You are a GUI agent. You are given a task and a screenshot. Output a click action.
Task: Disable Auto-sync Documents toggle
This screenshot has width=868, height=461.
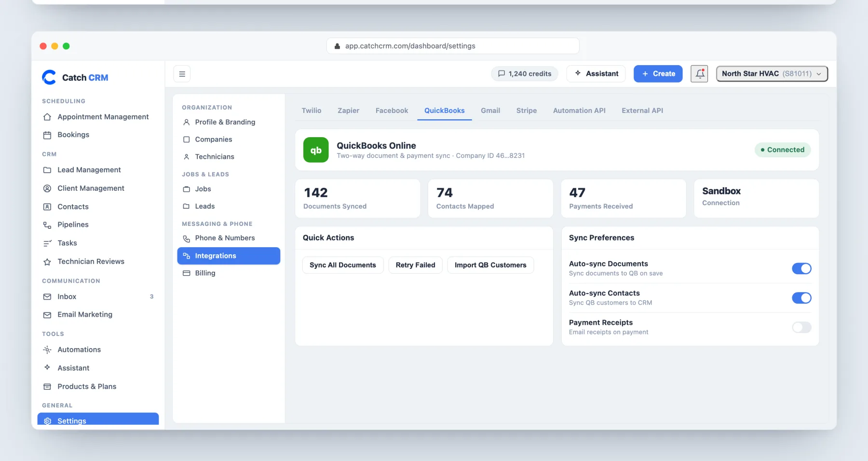(x=801, y=268)
